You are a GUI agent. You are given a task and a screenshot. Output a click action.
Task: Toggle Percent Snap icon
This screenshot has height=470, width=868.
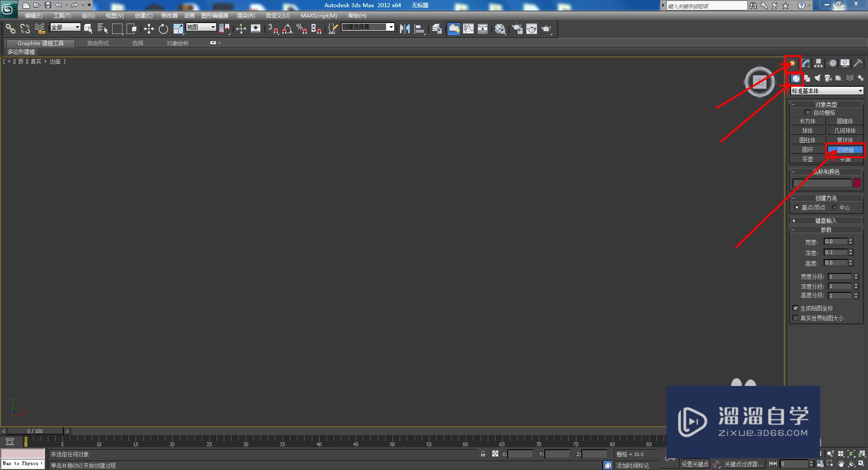click(302, 29)
